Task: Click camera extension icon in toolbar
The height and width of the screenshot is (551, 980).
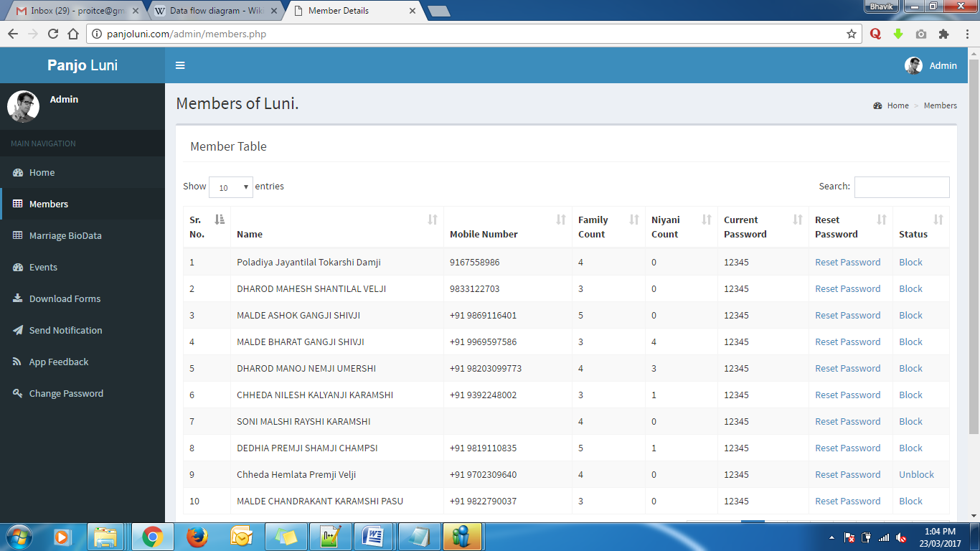Action: pyautogui.click(x=921, y=34)
